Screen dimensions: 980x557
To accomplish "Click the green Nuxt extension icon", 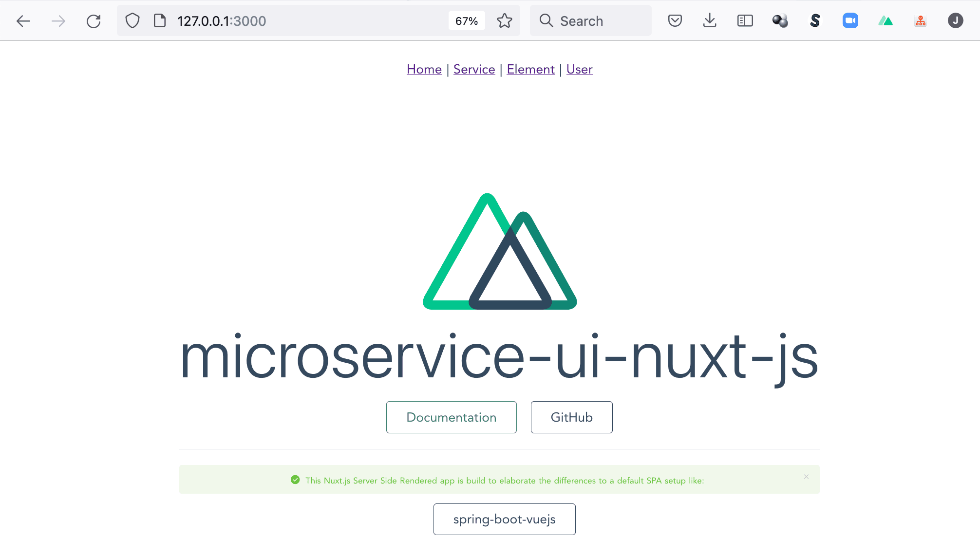I will click(886, 21).
